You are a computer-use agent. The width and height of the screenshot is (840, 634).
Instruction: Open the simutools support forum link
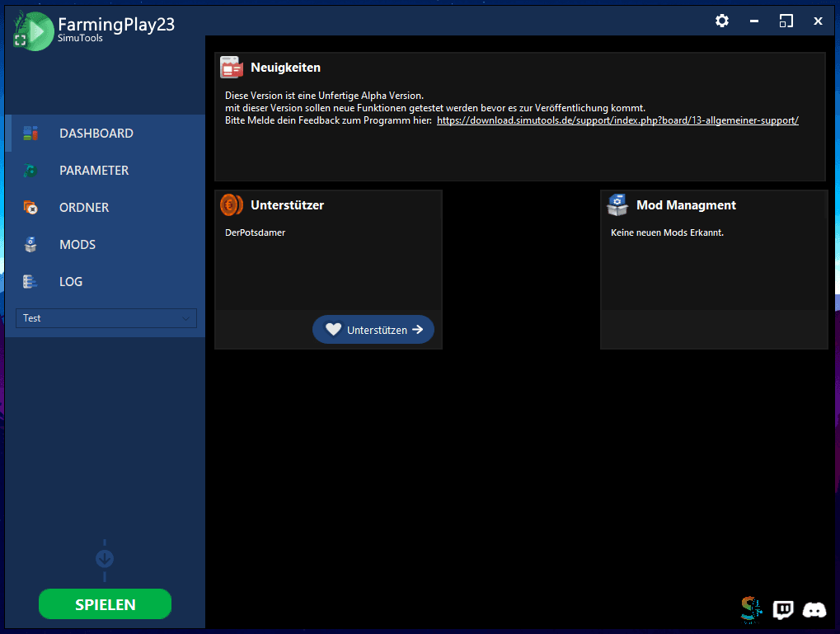click(617, 120)
